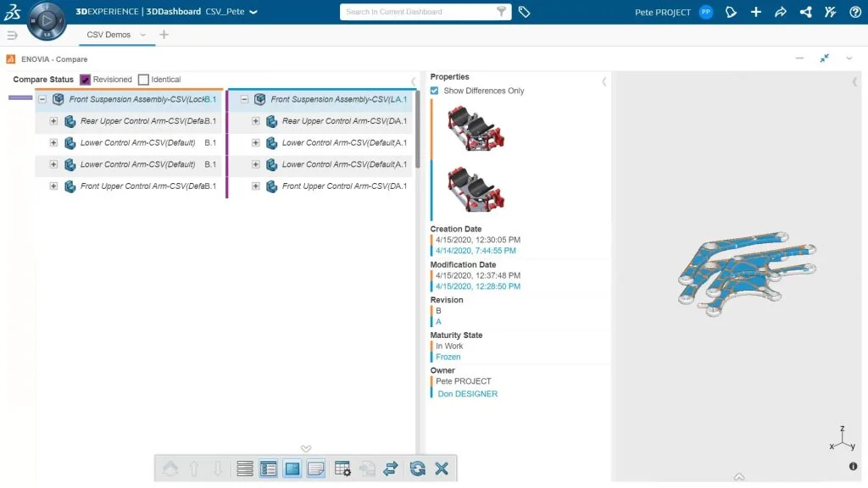868x488 pixels.
Task: Click the Help question mark icon
Action: tap(854, 12)
